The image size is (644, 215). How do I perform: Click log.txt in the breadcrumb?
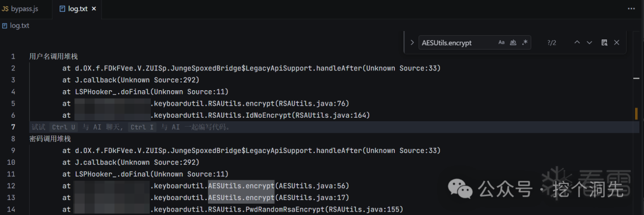pyautogui.click(x=19, y=26)
